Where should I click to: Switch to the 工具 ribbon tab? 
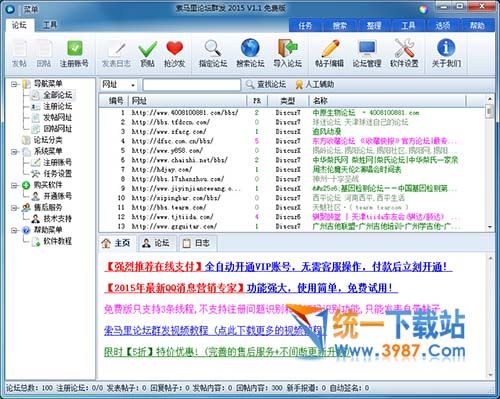[x=50, y=25]
